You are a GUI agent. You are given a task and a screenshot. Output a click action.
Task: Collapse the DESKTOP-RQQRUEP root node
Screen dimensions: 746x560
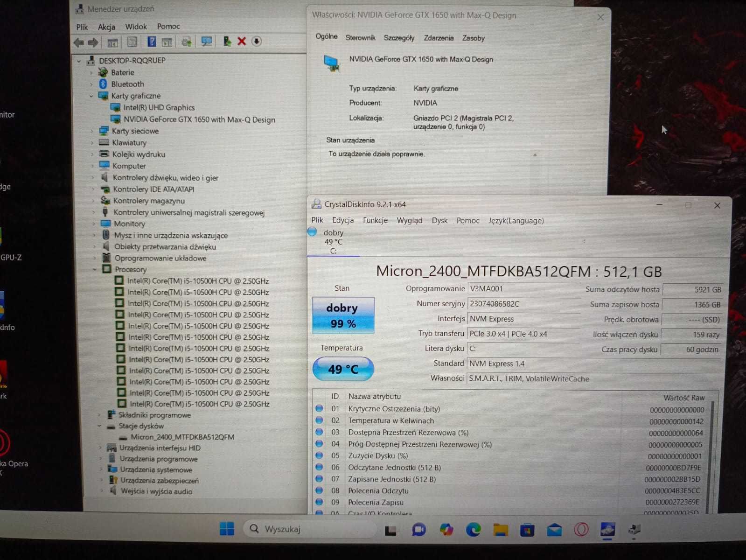[x=79, y=61]
